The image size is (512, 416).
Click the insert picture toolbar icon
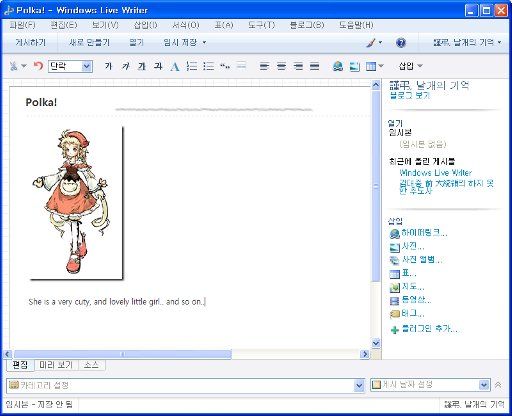tap(355, 66)
